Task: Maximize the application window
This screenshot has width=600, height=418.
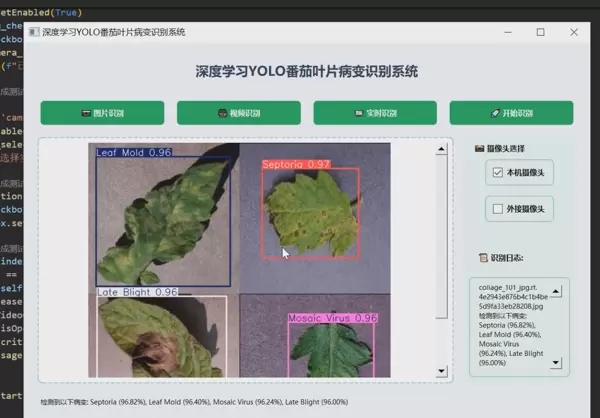Action: pos(538,32)
